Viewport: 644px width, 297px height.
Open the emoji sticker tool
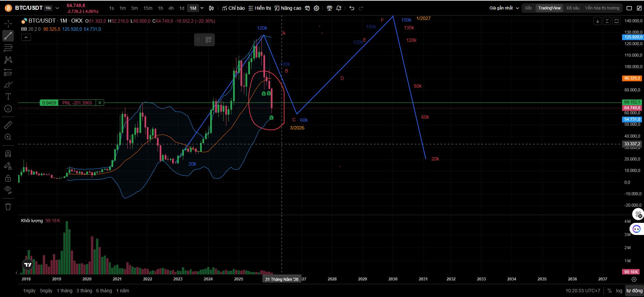[8, 109]
